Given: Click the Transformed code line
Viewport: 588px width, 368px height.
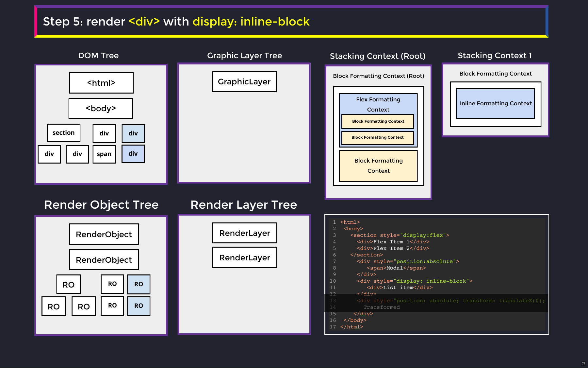Looking at the screenshot, I should (382, 307).
